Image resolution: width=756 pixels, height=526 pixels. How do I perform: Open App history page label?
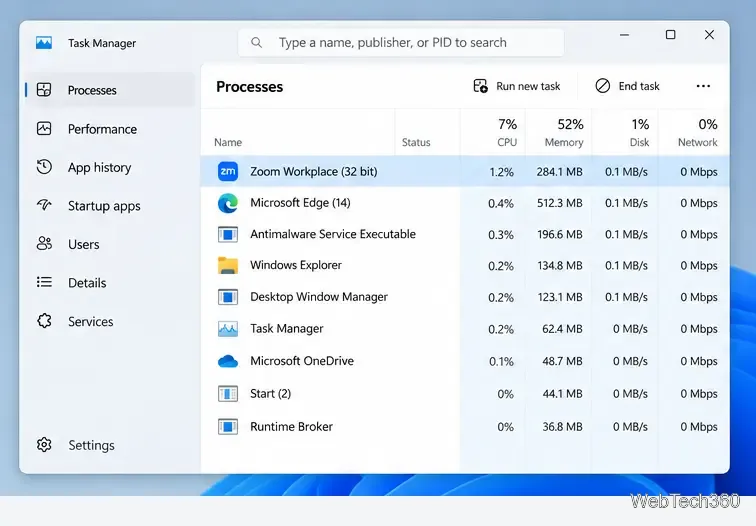pos(99,167)
